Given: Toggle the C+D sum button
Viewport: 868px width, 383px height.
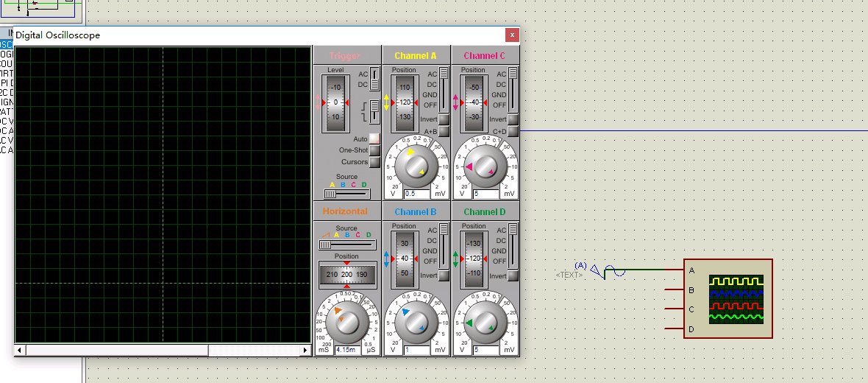Looking at the screenshot, I should (513, 132).
